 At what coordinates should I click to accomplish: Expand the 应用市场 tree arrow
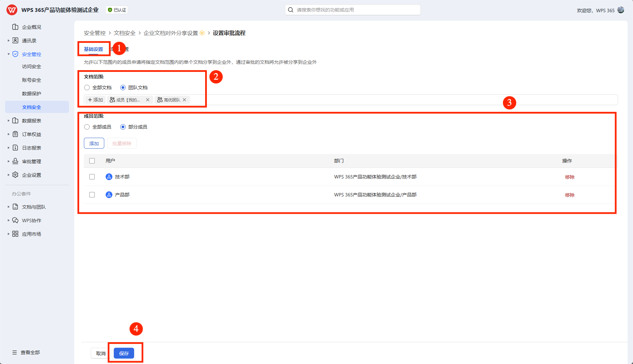(8, 234)
